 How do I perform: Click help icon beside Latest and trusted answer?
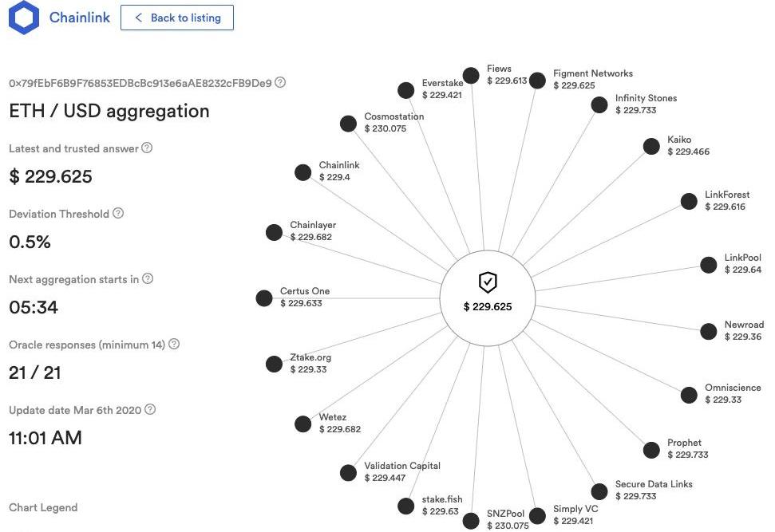[147, 148]
